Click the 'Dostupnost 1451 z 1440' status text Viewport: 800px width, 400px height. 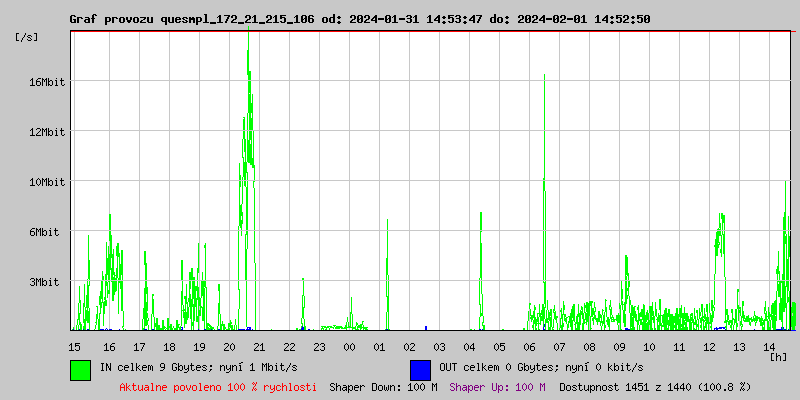[x=654, y=387]
